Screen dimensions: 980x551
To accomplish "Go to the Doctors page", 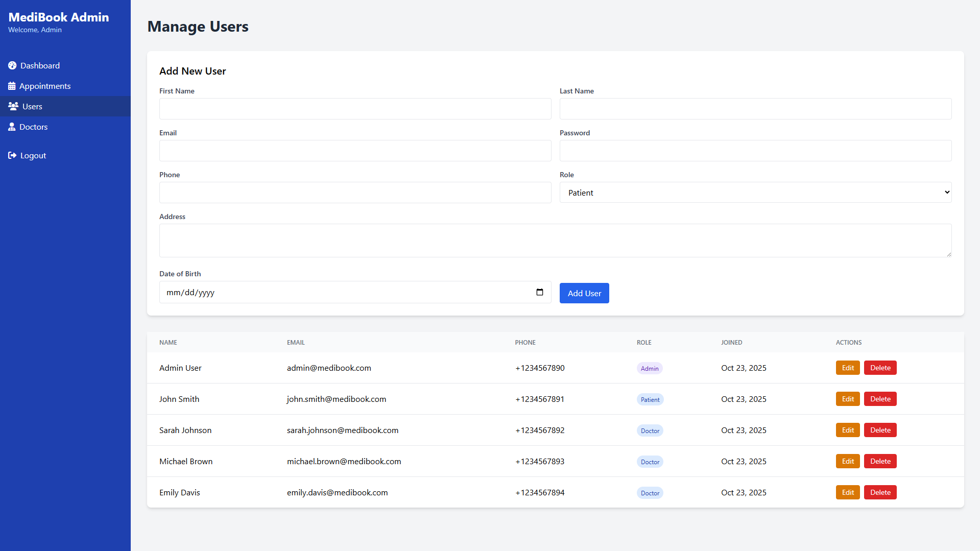I will point(33,127).
